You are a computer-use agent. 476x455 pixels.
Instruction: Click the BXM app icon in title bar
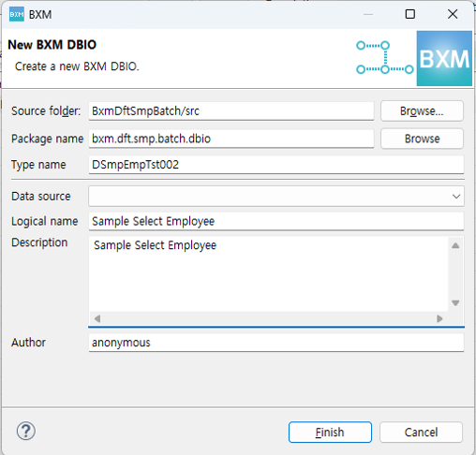17,14
